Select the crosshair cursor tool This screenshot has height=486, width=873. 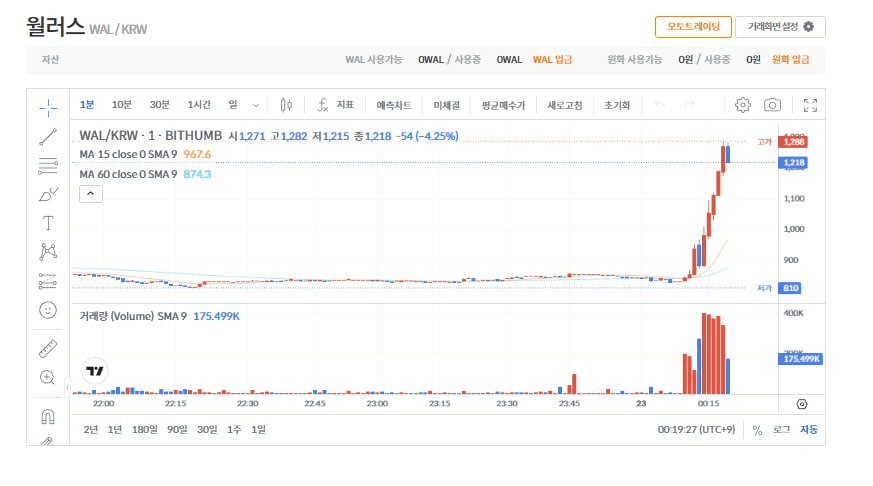[48, 107]
